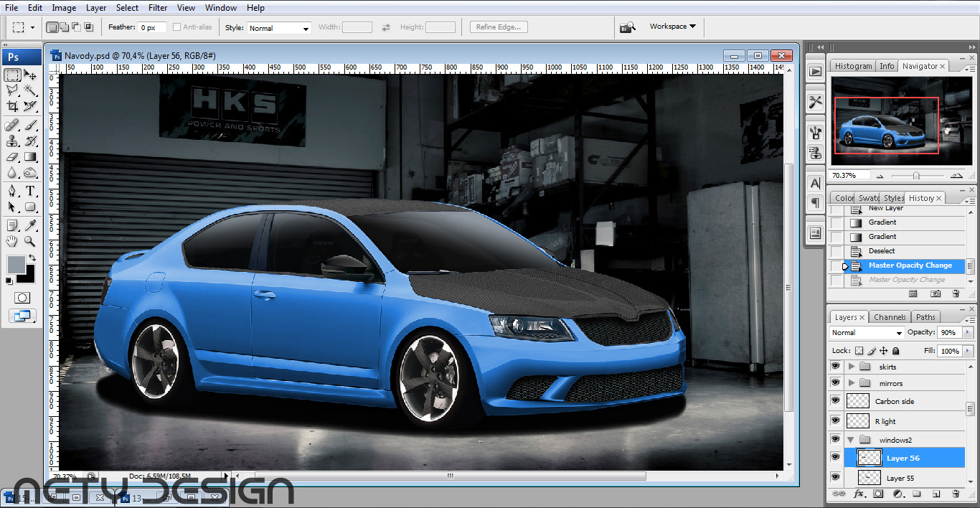Switch to the Paths tab
The image size is (980, 508).
(x=925, y=317)
